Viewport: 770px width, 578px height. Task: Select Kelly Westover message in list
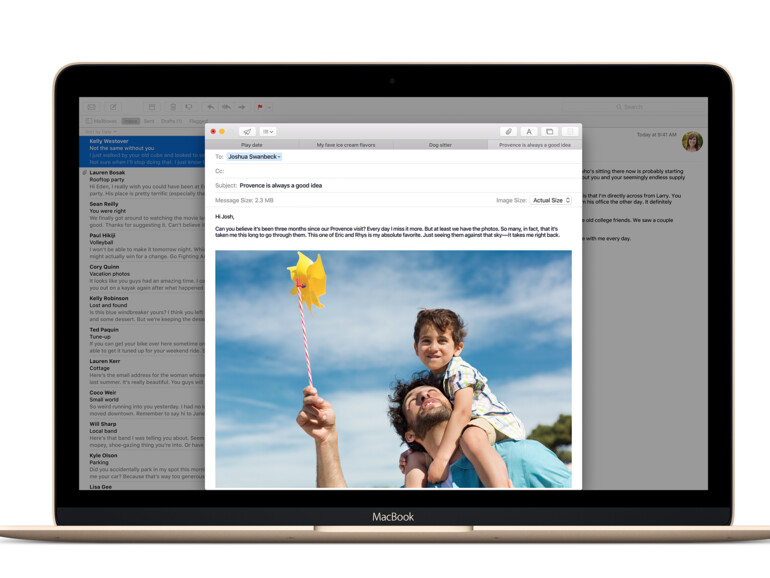tap(142, 151)
